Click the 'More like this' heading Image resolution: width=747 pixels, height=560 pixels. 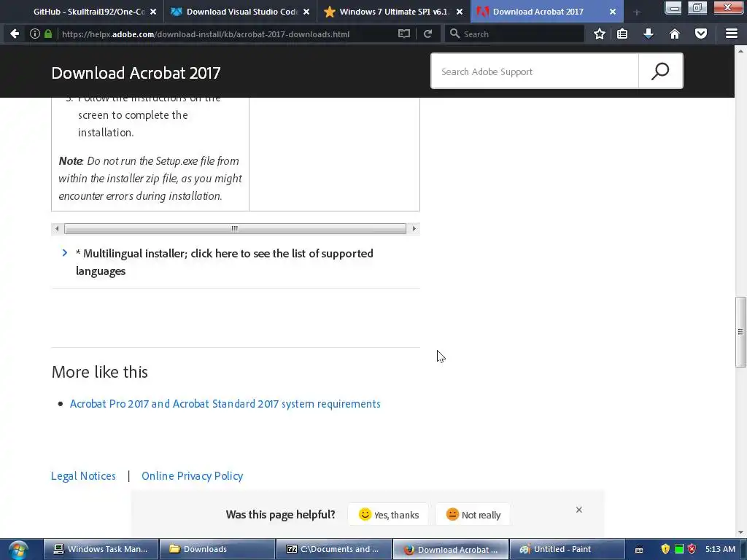click(99, 372)
